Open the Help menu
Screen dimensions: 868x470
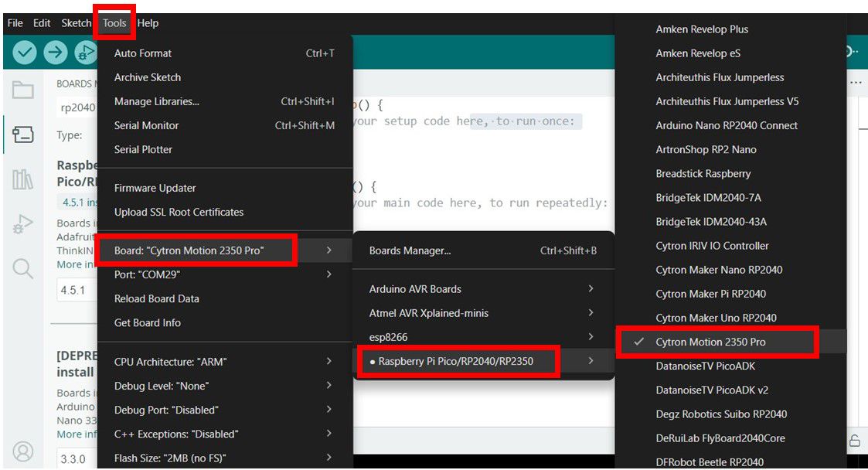148,23
